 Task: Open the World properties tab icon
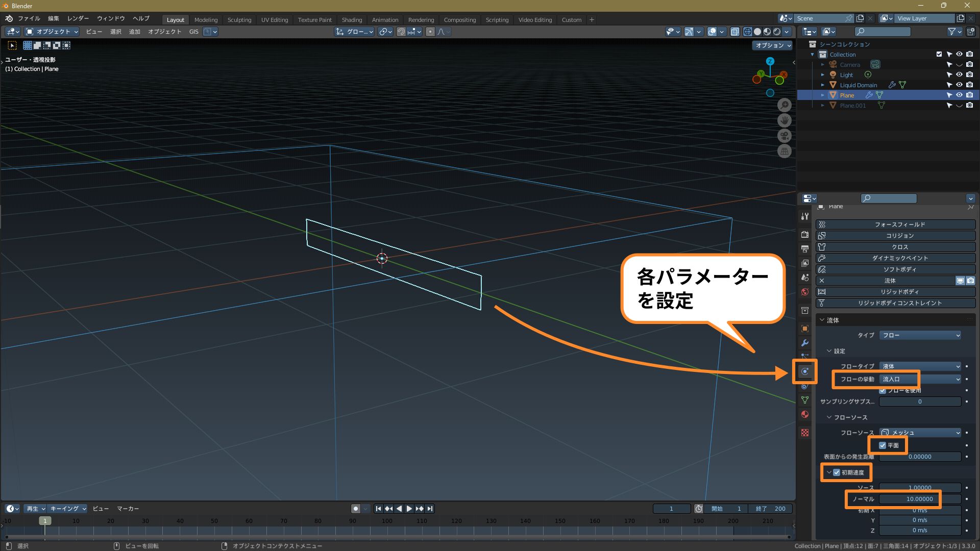tap(805, 292)
